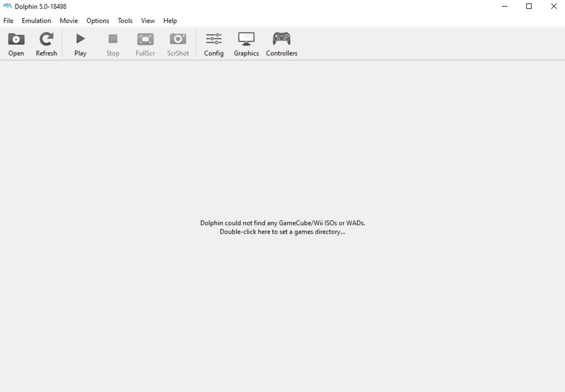This screenshot has height=392, width=565.
Task: Click the Stop emulation icon
Action: tap(113, 40)
